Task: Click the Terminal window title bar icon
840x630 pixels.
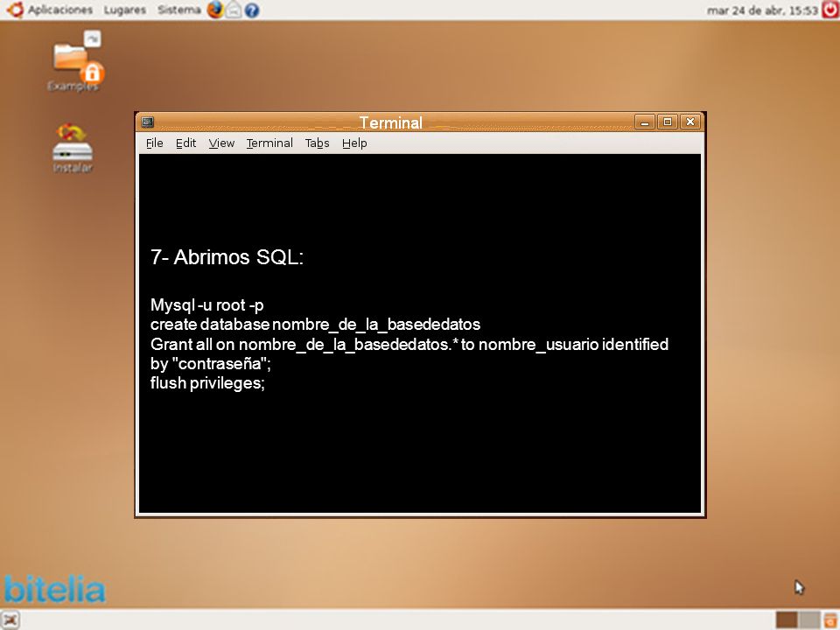Action: 148,122
